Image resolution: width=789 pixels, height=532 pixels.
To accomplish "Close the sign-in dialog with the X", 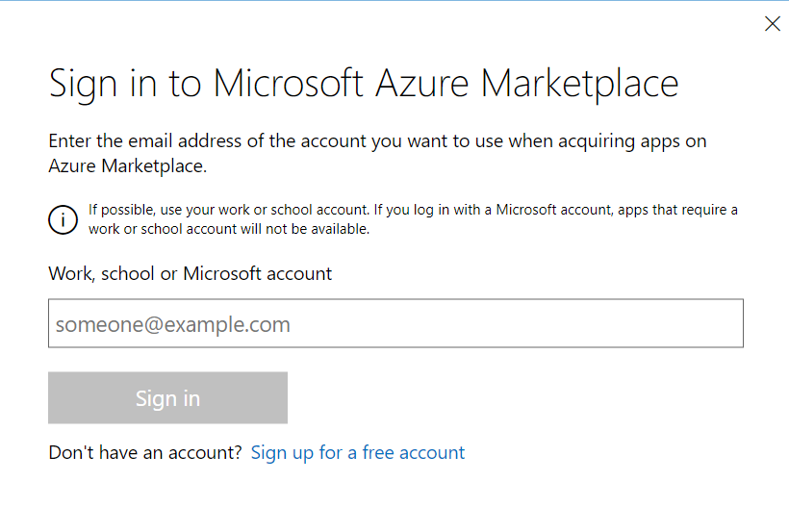I will point(772,24).
